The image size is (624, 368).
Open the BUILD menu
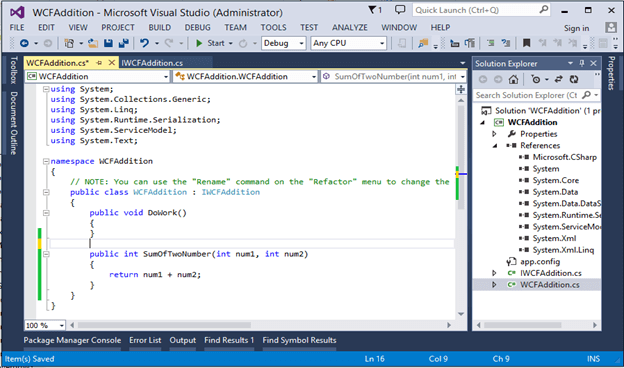click(160, 27)
